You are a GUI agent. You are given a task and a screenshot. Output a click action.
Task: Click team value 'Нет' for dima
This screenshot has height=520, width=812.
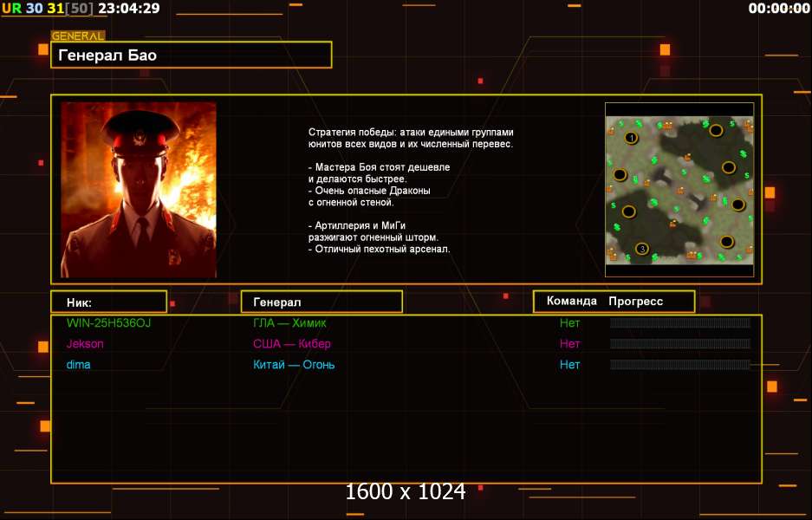pos(569,365)
